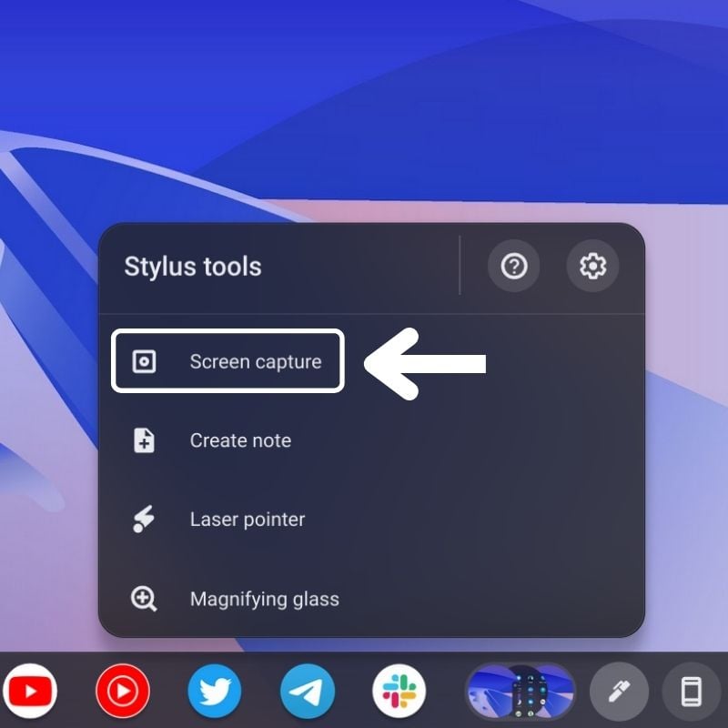Click the Magnifying glass icon

pos(144,599)
